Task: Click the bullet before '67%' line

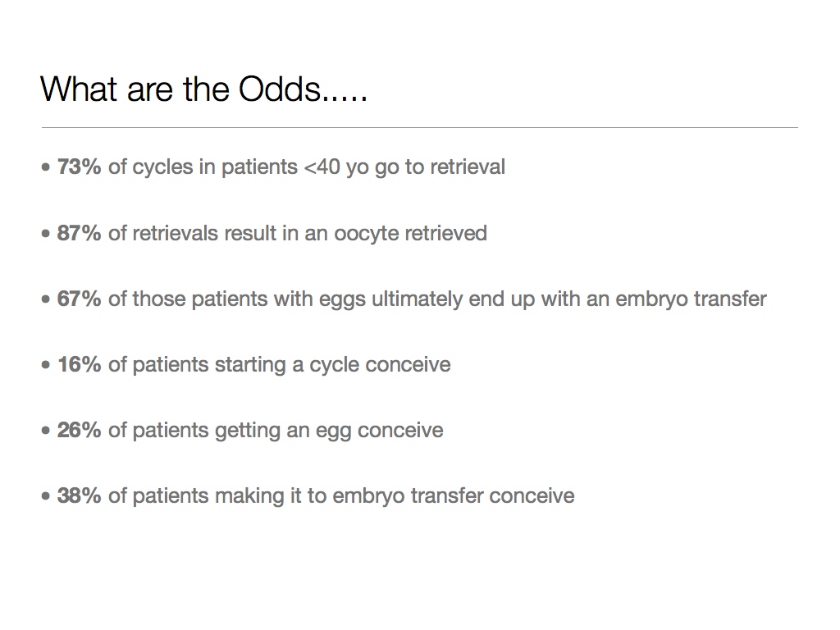Action: point(46,299)
